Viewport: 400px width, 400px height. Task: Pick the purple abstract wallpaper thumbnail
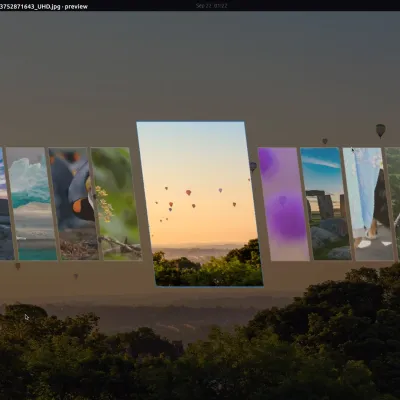click(284, 204)
